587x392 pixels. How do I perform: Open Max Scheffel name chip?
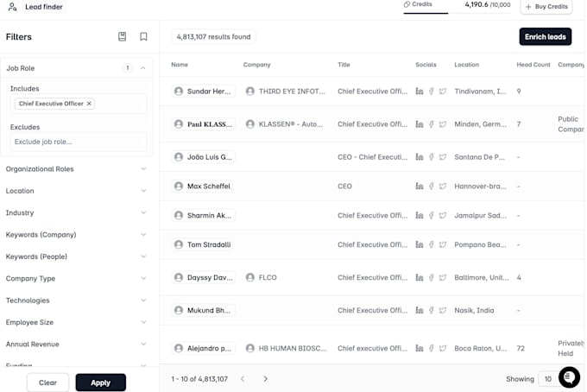point(203,187)
